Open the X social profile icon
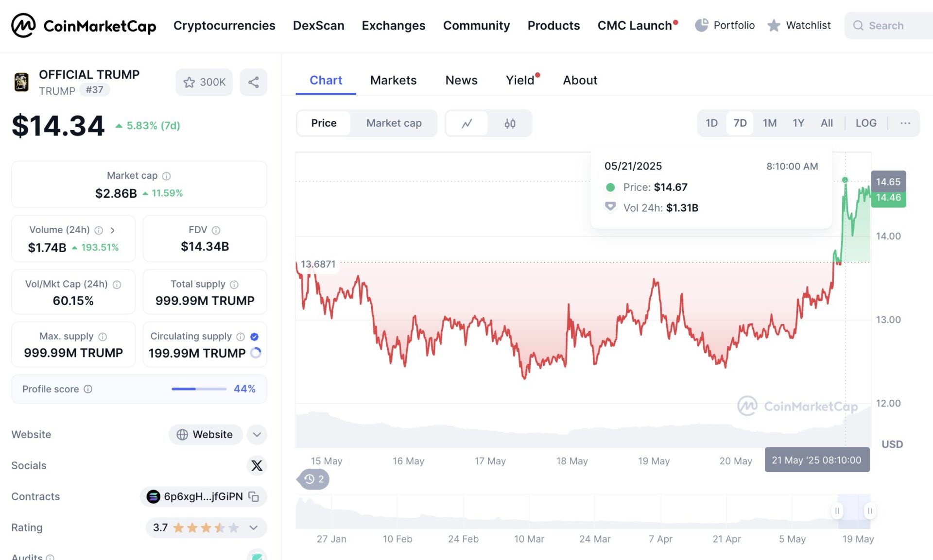This screenshot has width=933, height=560. [257, 465]
